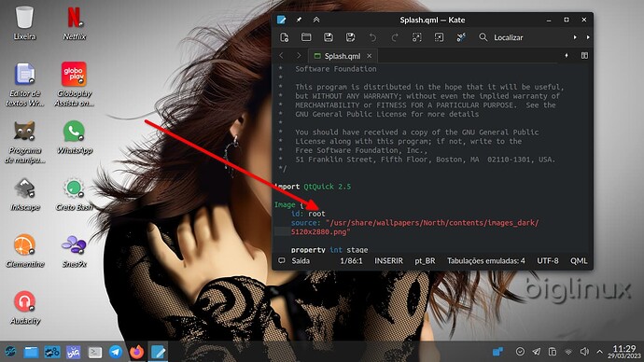This screenshot has width=644, height=362.
Task: Click the 'import QtQuick 2.5' code line
Action: (313, 187)
